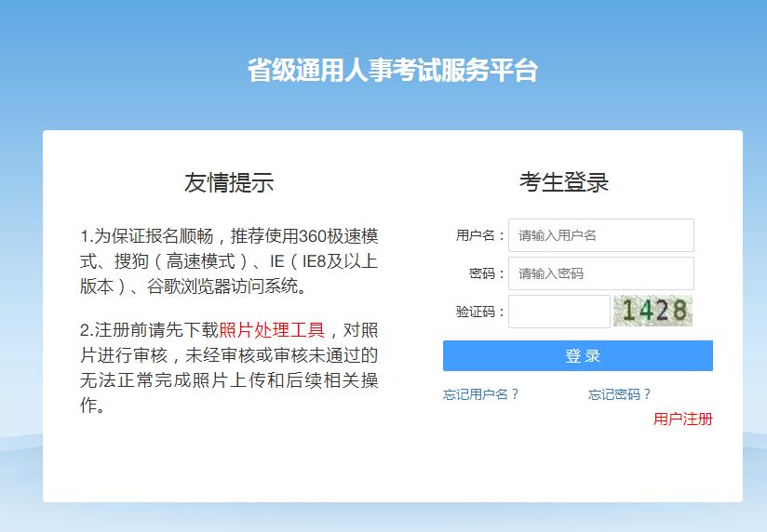Click the 密码： field label

[487, 273]
